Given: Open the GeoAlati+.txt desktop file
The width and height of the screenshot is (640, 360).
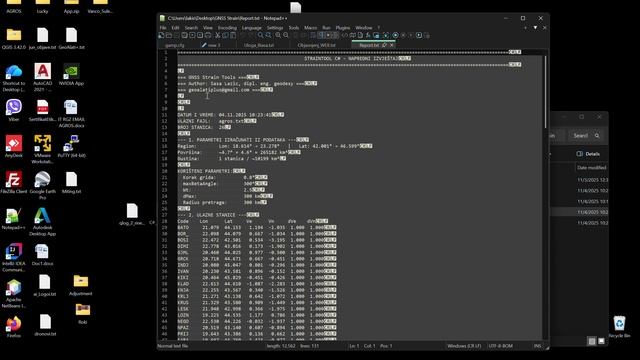Looking at the screenshot, I should (71, 39).
